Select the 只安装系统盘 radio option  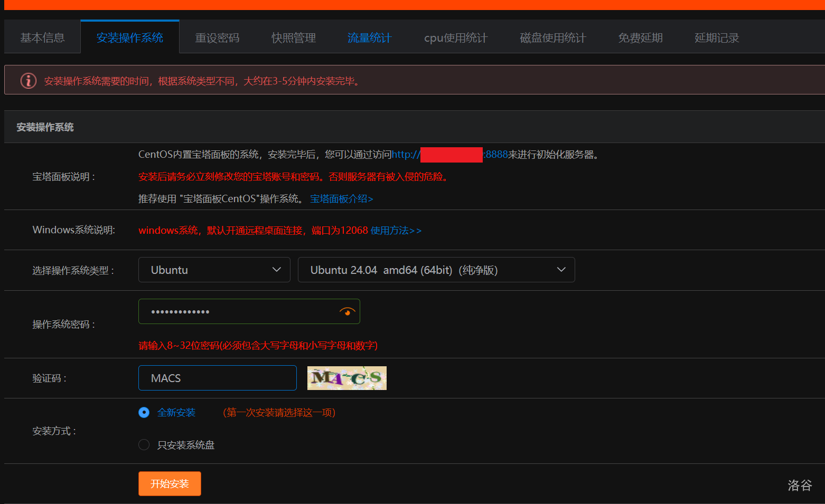pos(144,445)
